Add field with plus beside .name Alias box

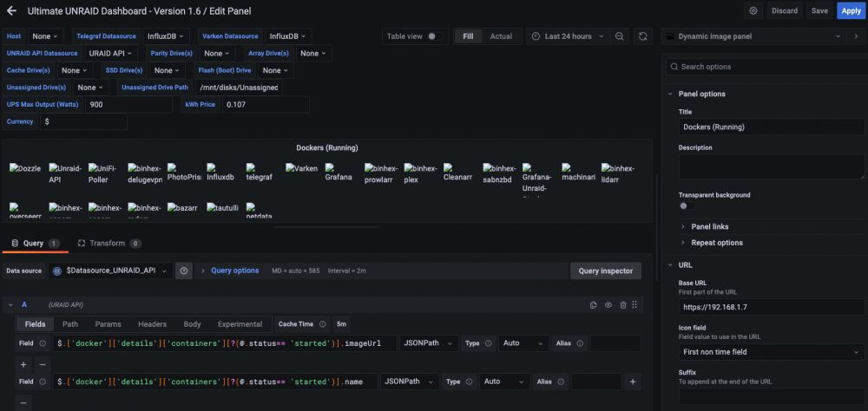pyautogui.click(x=632, y=382)
